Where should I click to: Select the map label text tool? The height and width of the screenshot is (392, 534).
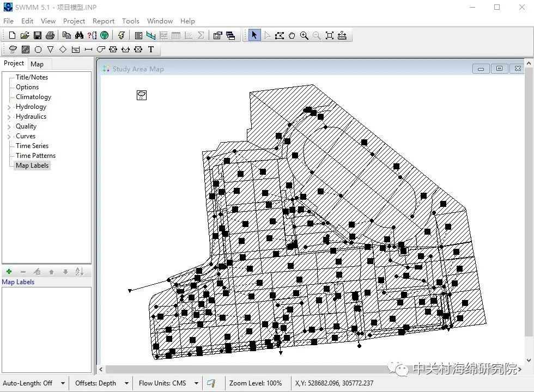point(151,50)
